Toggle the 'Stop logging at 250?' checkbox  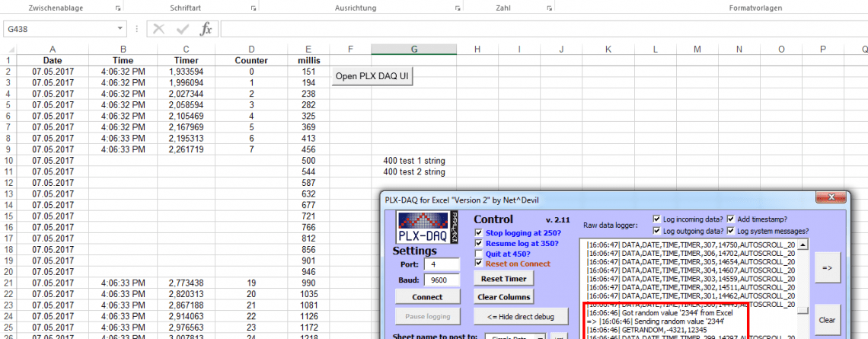[478, 232]
